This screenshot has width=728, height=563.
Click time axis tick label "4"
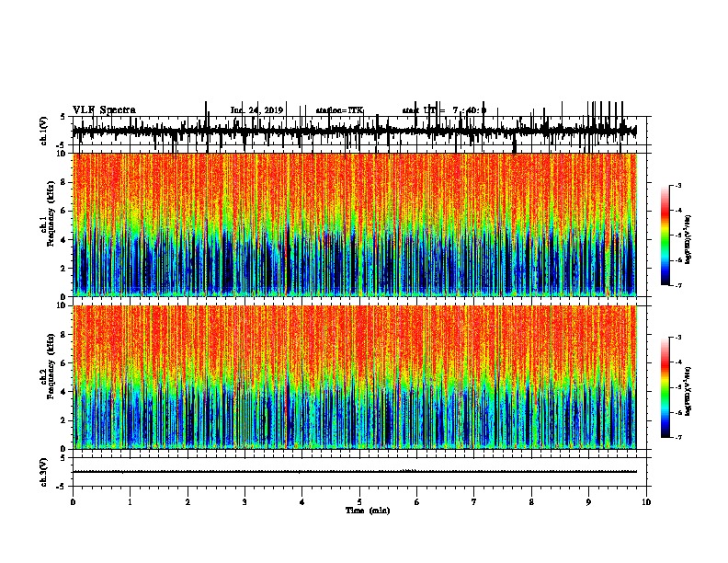pos(302,502)
